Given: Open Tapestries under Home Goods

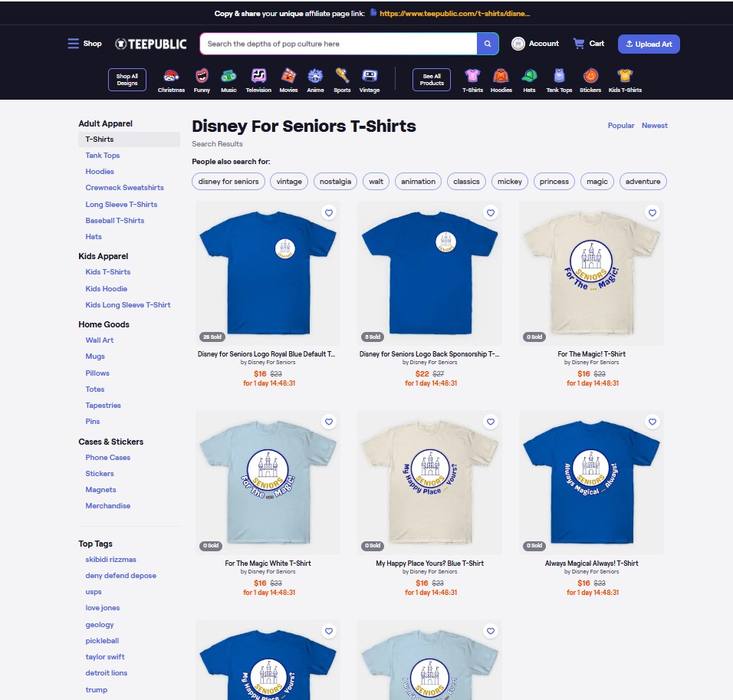Looking at the screenshot, I should [x=103, y=406].
